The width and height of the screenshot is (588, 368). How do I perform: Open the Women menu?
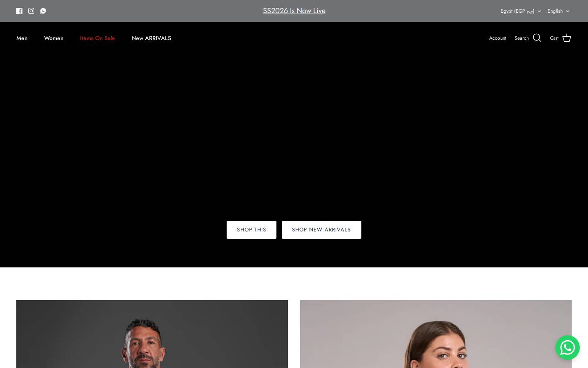(x=54, y=38)
